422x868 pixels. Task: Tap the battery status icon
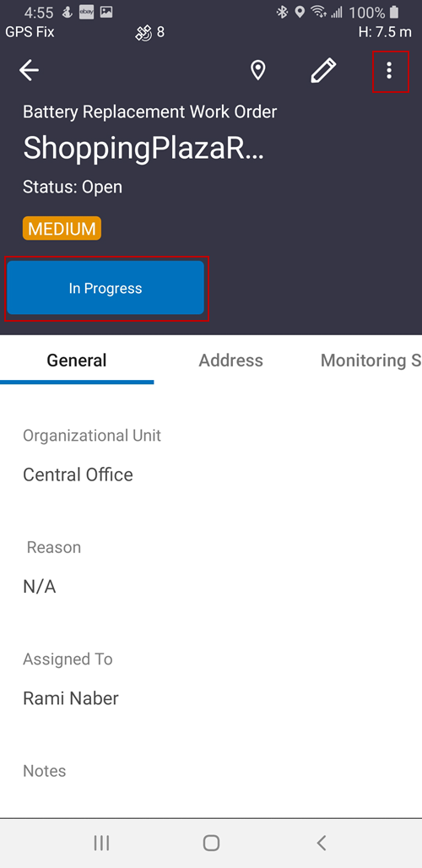click(x=394, y=12)
